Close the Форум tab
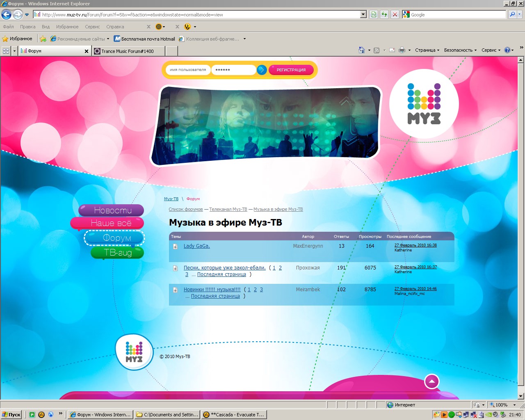The width and height of the screenshot is (525, 420). [86, 51]
